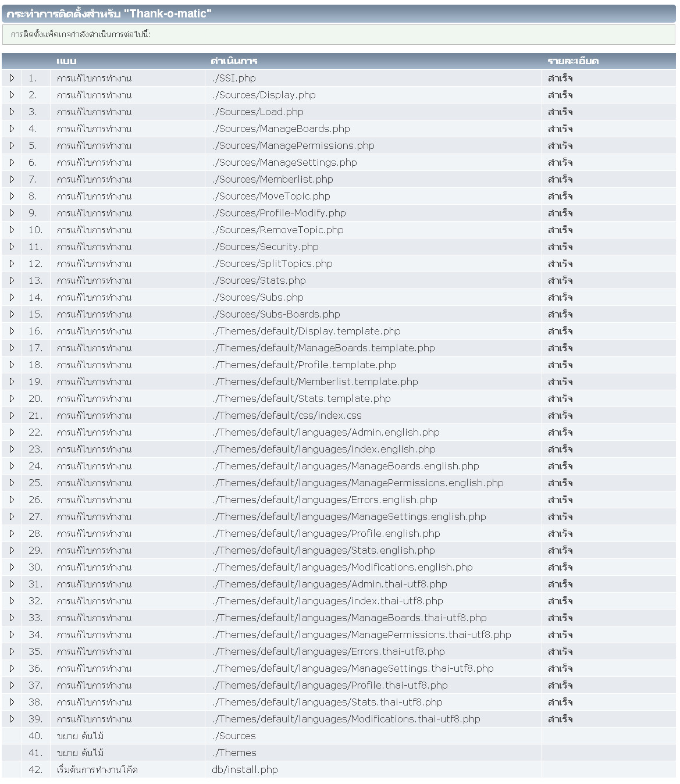
Task: Expand the ManageBoards.thai-utf8.php row
Action: tap(12, 618)
